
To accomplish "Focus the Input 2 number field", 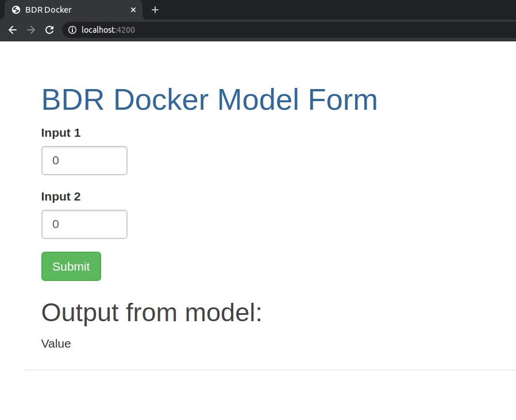I will pos(84,225).
